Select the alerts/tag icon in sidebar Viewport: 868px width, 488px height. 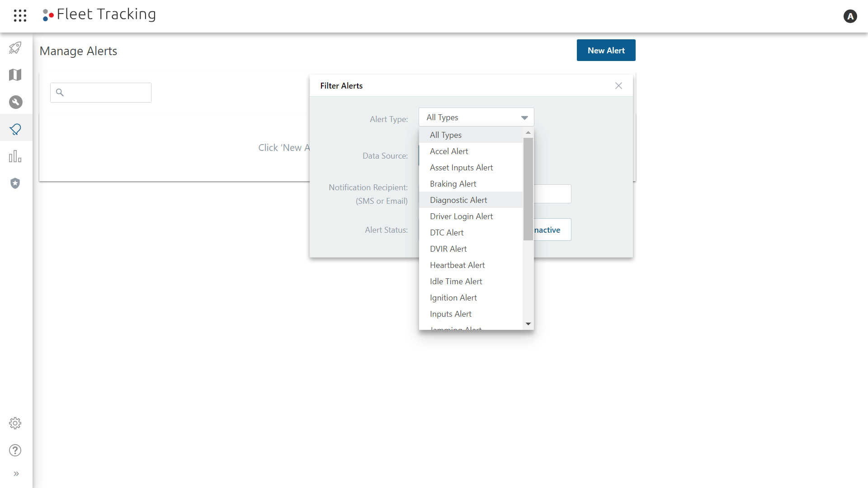pos(16,129)
